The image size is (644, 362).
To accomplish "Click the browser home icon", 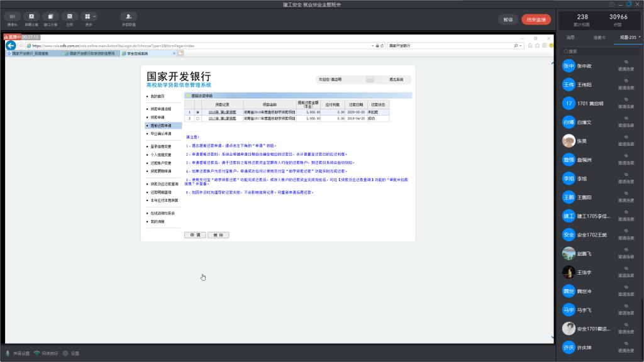I will pyautogui.click(x=530, y=46).
